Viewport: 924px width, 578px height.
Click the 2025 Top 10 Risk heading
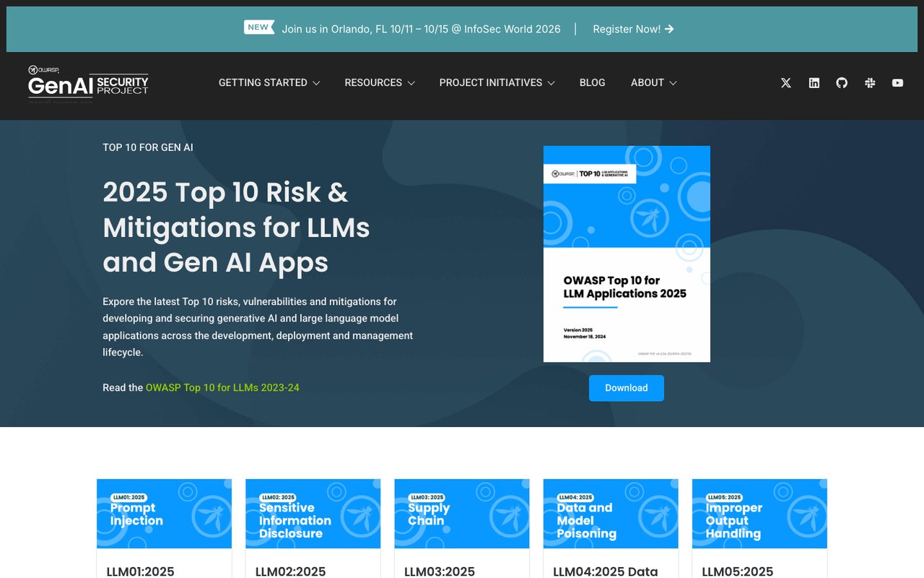point(236,227)
